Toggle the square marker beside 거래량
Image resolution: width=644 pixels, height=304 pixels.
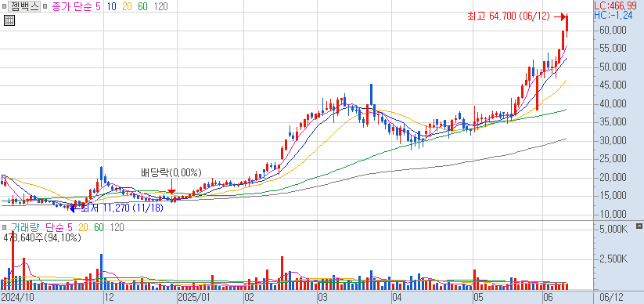(x=4, y=227)
